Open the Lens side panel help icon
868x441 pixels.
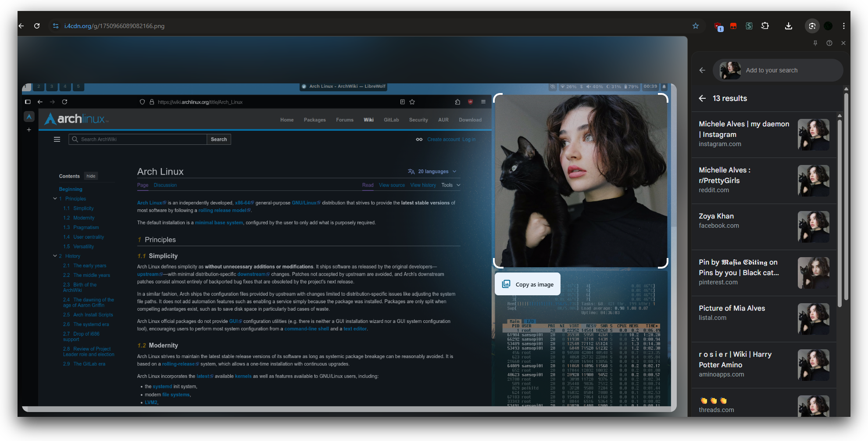[x=829, y=43]
